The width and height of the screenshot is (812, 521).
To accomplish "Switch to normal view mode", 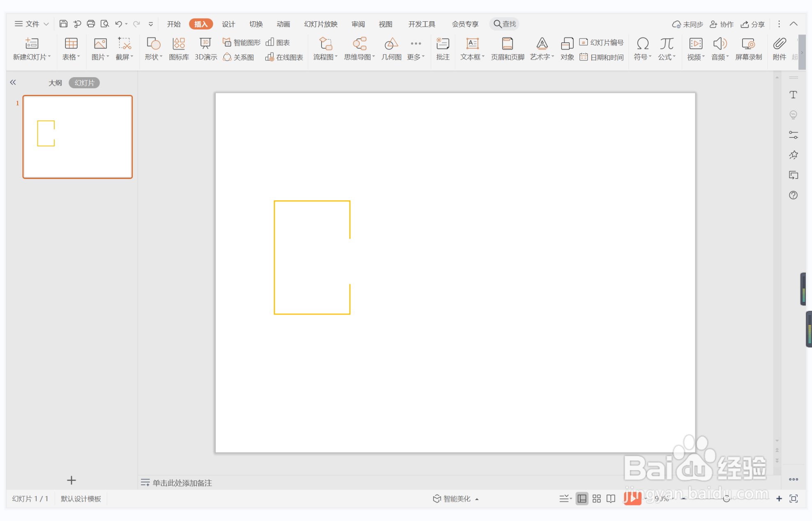I will pyautogui.click(x=582, y=498).
